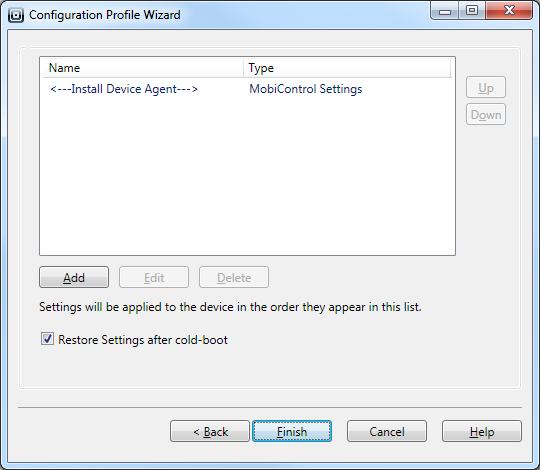Select the Install Device Agent row
Image resolution: width=540 pixels, height=470 pixels.
click(247, 89)
